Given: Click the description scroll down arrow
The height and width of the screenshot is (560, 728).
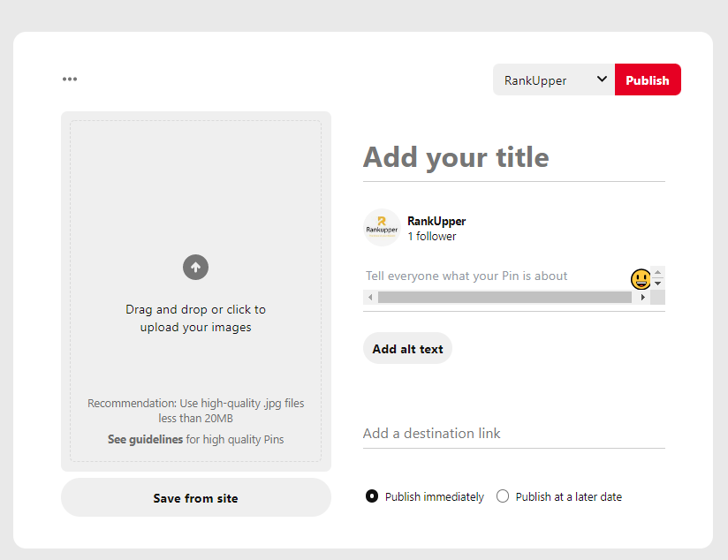Looking at the screenshot, I should pos(657,284).
